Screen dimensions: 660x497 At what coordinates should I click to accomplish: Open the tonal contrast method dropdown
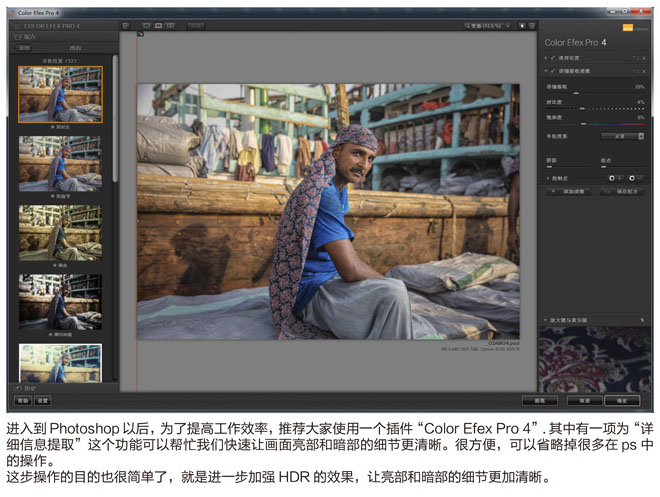(622, 136)
